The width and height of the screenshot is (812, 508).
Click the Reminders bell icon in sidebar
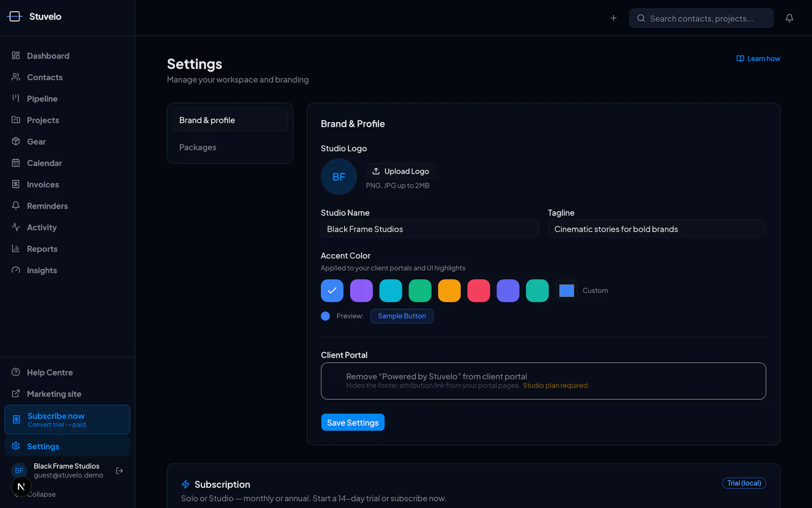(16, 206)
